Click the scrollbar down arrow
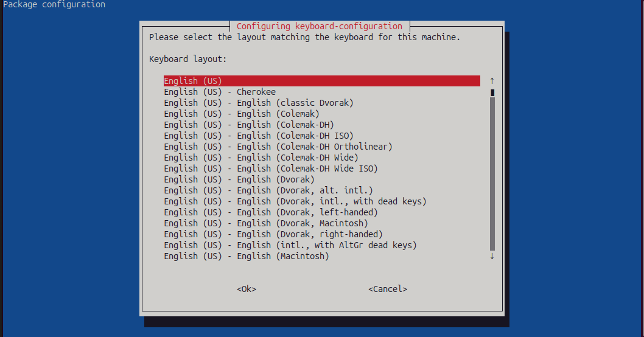 click(492, 256)
